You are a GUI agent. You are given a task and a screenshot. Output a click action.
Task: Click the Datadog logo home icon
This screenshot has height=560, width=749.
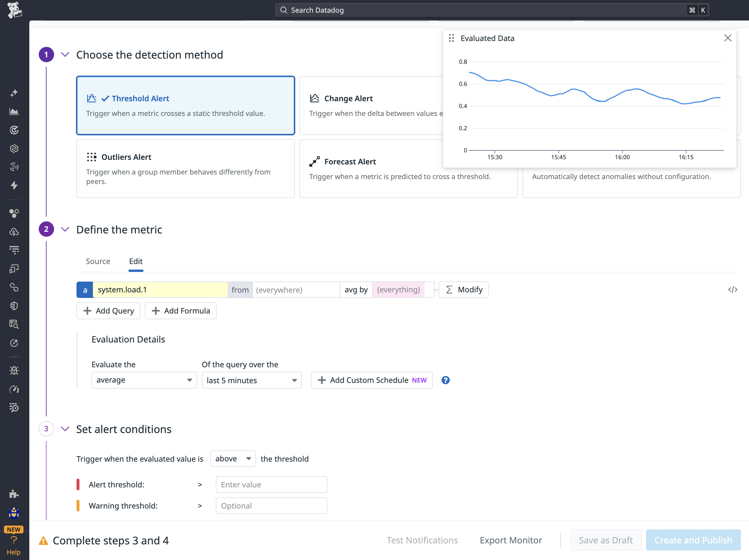pos(14,10)
